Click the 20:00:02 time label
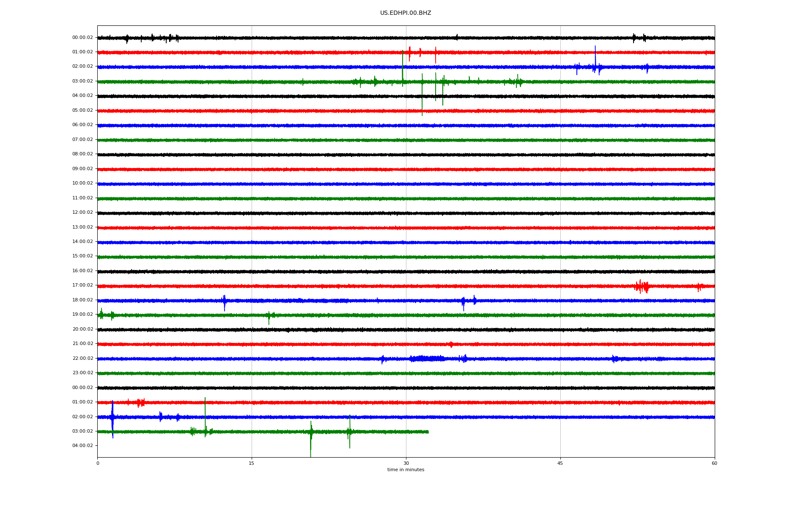 click(x=82, y=329)
